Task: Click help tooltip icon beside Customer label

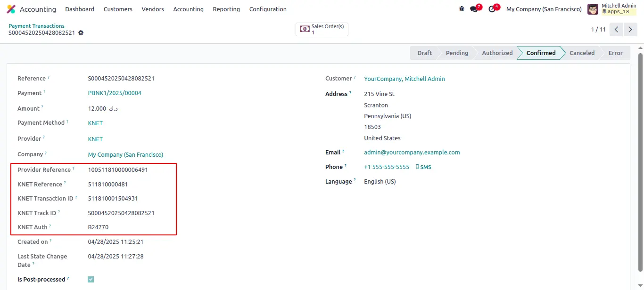Action: (355, 77)
